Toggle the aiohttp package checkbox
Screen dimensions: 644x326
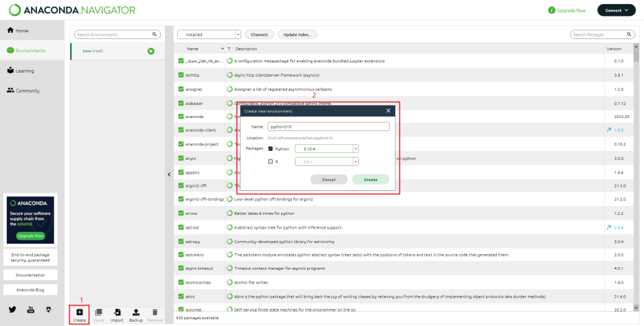[181, 75]
